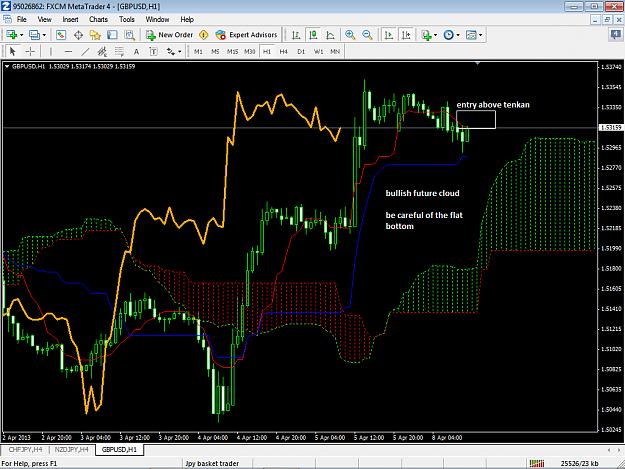Click the New Chart icon

click(x=12, y=35)
